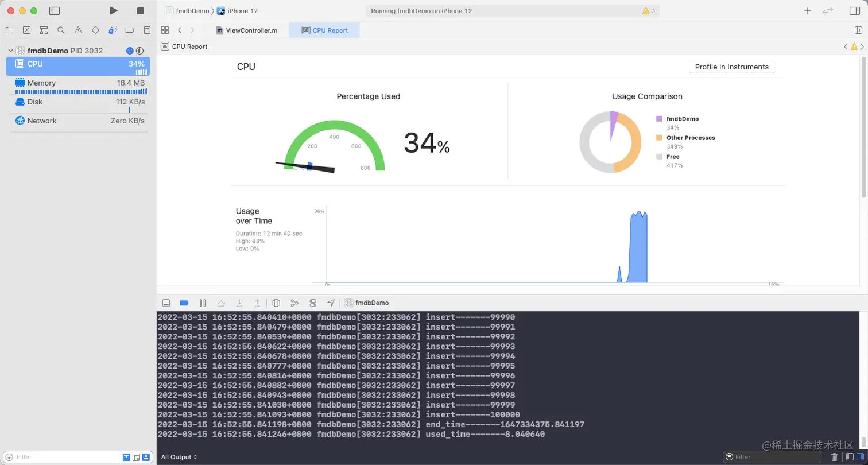
Task: Stop the running fmdbDemo app
Action: coord(141,11)
